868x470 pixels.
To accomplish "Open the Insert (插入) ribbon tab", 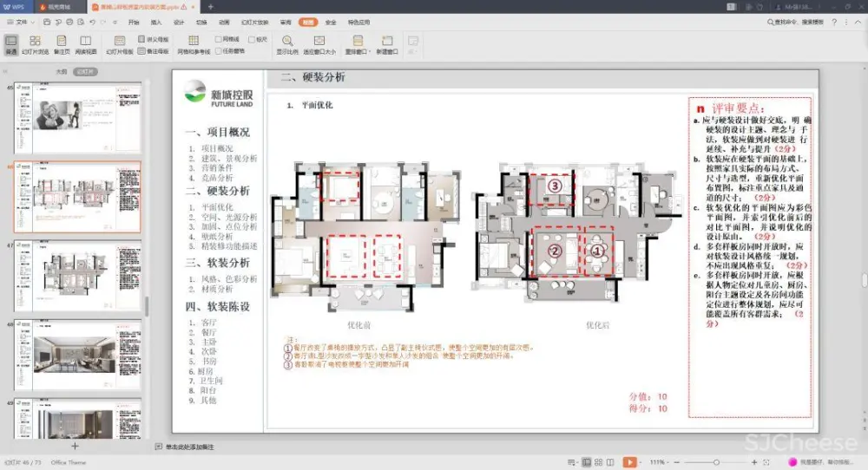I will tap(156, 22).
